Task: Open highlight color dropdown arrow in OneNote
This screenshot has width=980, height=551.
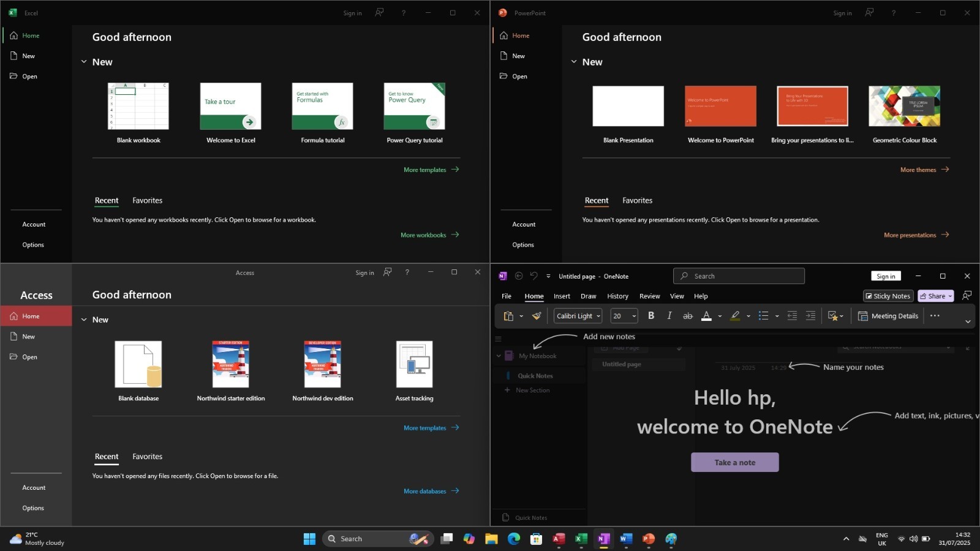Action: tap(748, 316)
